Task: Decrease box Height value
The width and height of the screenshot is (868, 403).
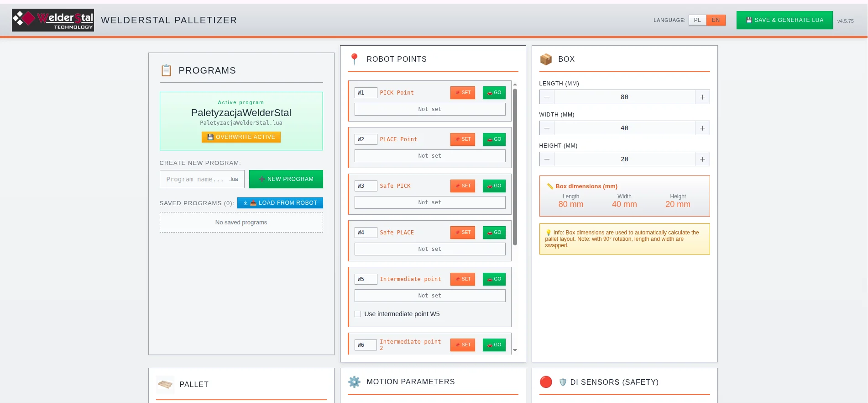Action: (x=547, y=159)
